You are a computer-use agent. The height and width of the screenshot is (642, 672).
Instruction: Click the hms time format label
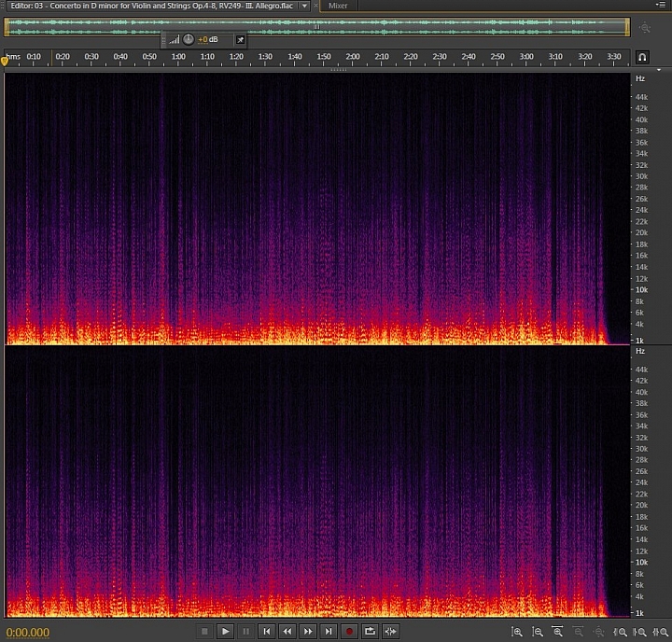[x=13, y=57]
